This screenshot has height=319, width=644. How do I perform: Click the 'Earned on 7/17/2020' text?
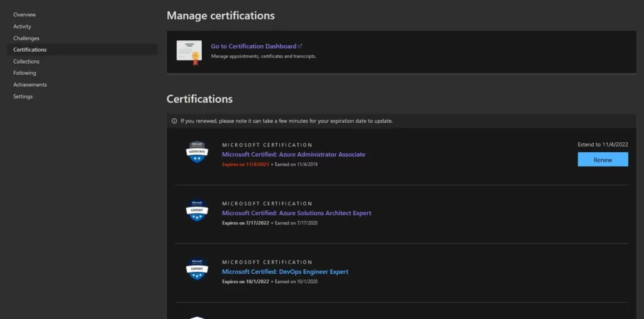pos(296,223)
